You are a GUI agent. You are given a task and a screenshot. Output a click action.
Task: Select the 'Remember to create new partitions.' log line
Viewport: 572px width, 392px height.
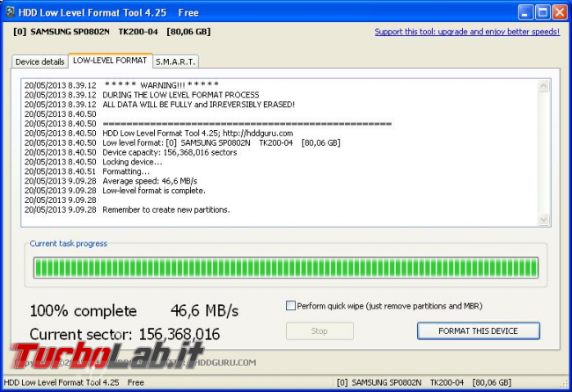[127, 210]
